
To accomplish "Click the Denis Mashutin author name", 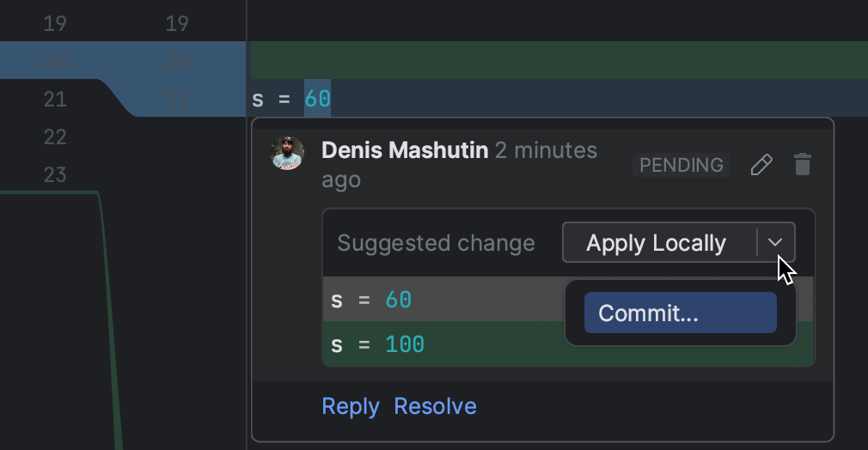I will [405, 150].
